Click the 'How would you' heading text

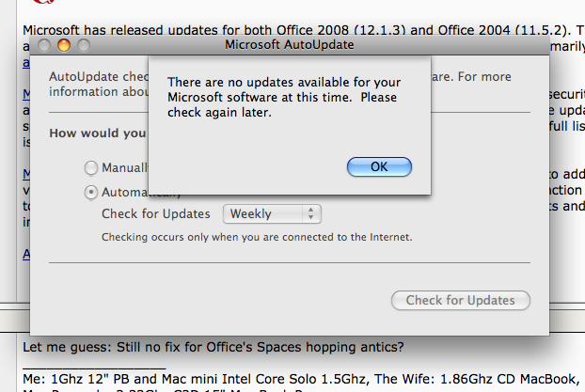pos(98,133)
